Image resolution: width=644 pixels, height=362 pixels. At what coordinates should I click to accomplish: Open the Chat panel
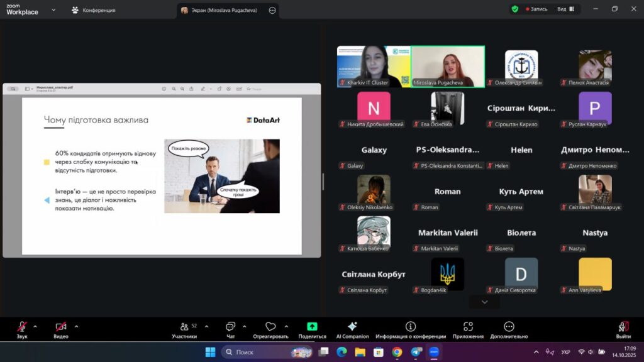click(230, 330)
